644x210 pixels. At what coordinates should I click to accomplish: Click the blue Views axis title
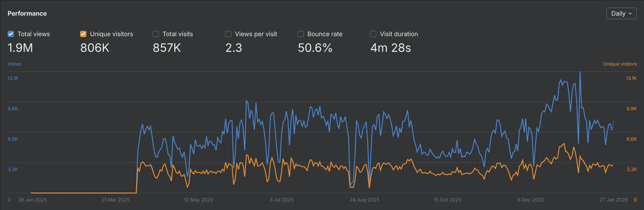pyautogui.click(x=14, y=64)
